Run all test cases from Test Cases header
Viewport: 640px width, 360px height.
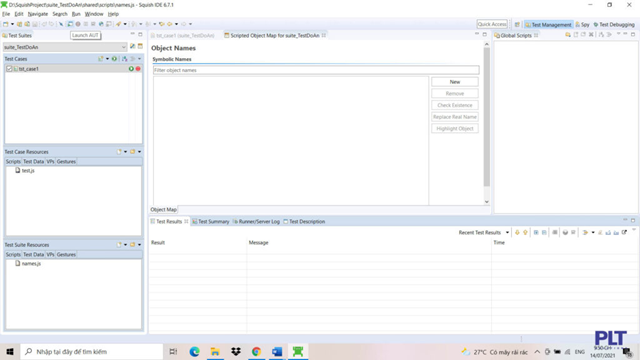point(114,59)
